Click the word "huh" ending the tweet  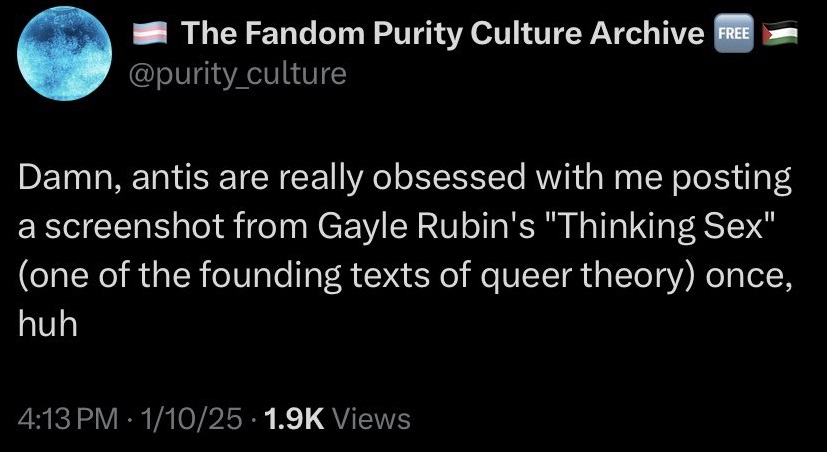(47, 325)
